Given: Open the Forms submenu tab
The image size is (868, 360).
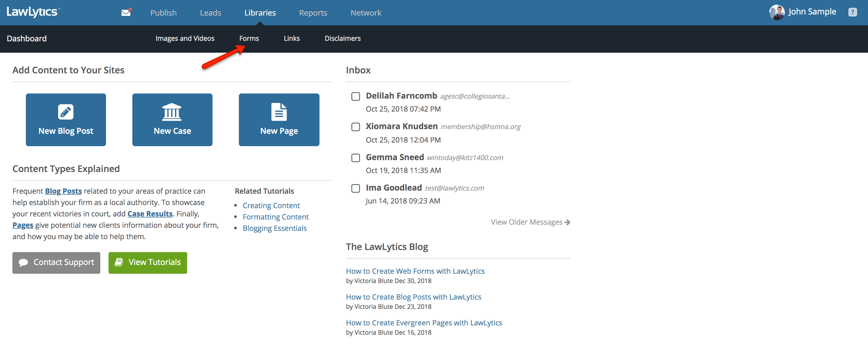Looking at the screenshot, I should [x=249, y=38].
